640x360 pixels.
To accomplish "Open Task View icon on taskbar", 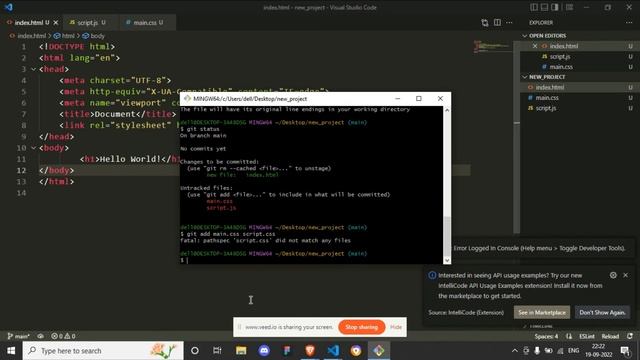I will click(x=217, y=351).
